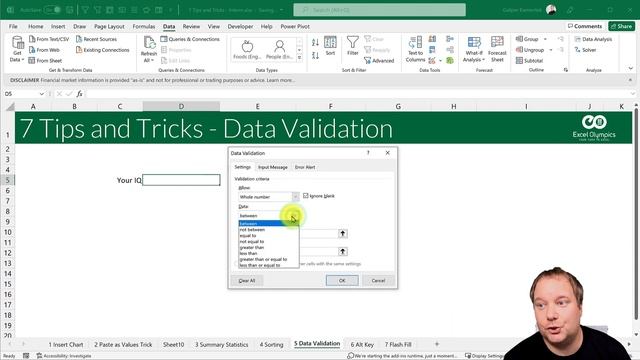Sort A to Z ascending
The width and height of the screenshot is (640, 360).
coord(315,42)
